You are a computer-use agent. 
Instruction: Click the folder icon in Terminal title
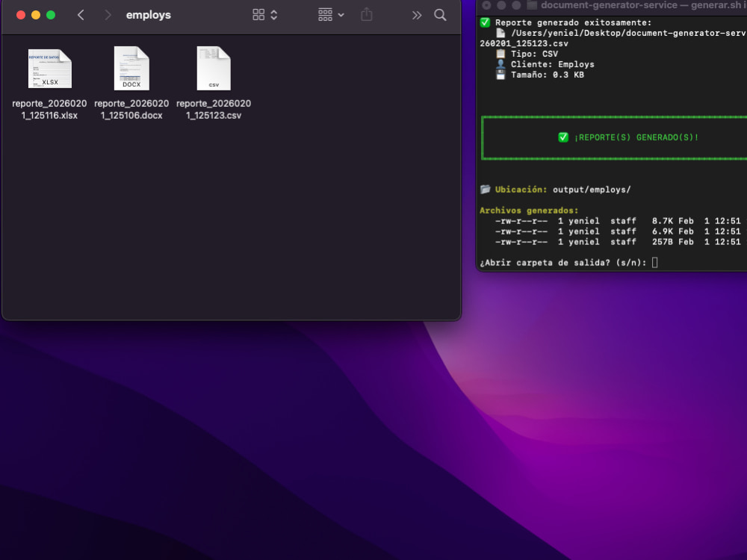pyautogui.click(x=532, y=5)
